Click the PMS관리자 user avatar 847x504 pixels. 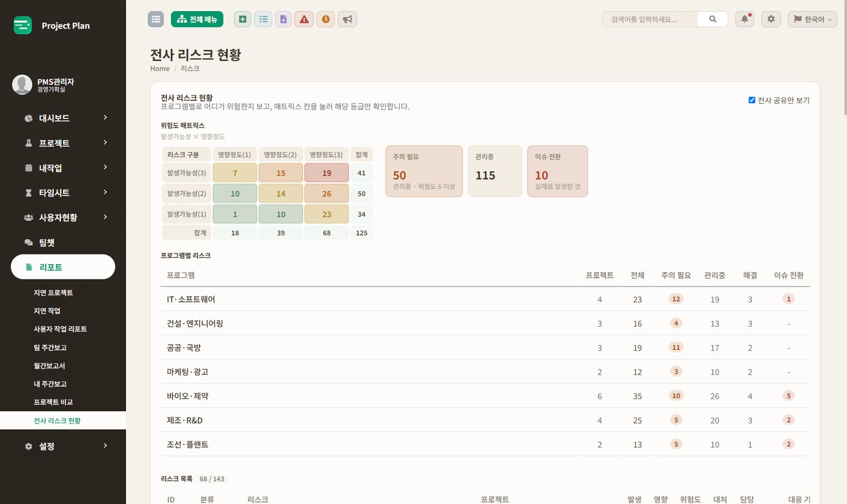(x=22, y=84)
